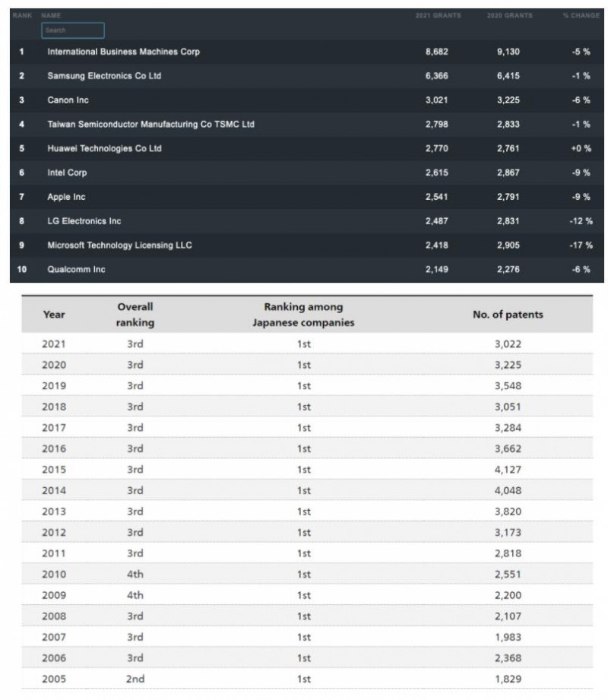Click the No. of patents column header
608x700 pixels.
point(508,315)
